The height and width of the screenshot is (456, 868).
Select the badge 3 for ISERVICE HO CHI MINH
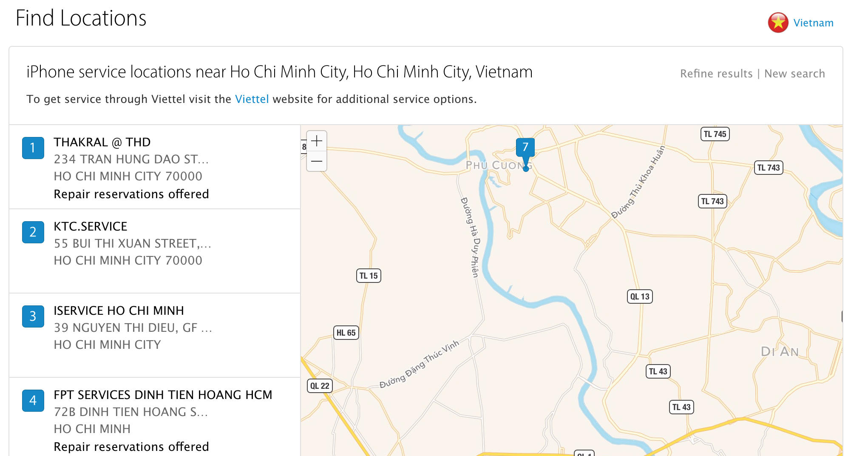(33, 316)
